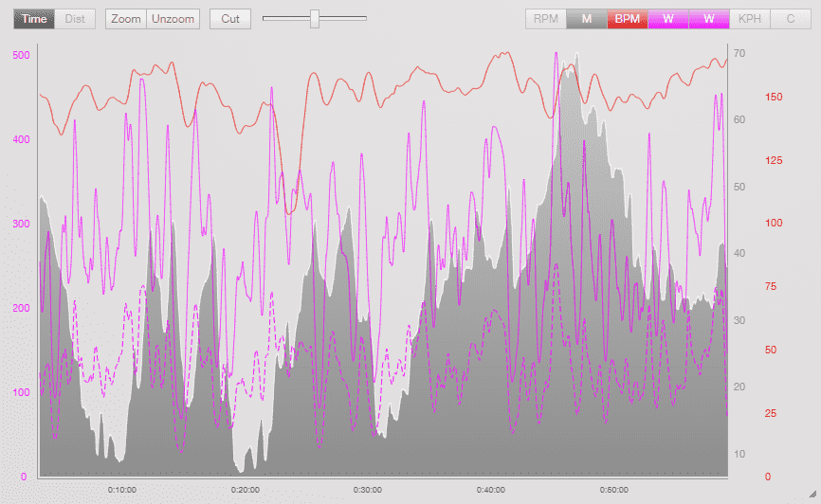Switch x-axis to Dist mode

[x=75, y=19]
